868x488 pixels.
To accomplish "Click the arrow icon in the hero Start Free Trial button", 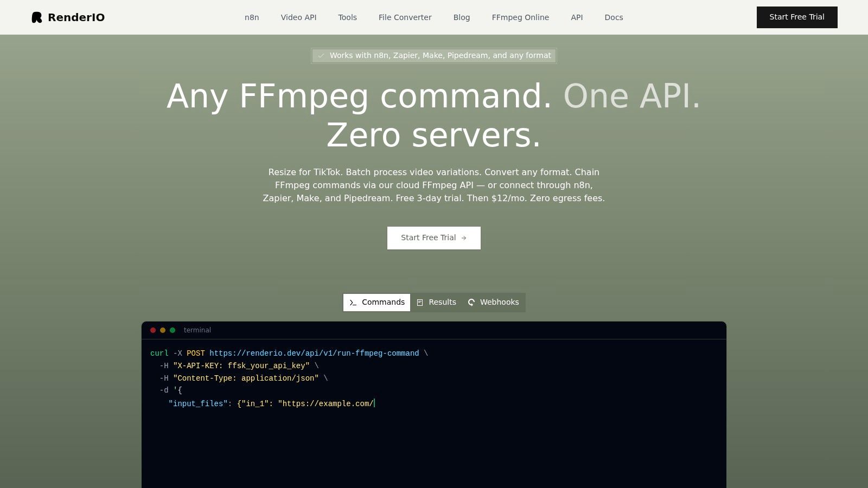I will tap(464, 238).
